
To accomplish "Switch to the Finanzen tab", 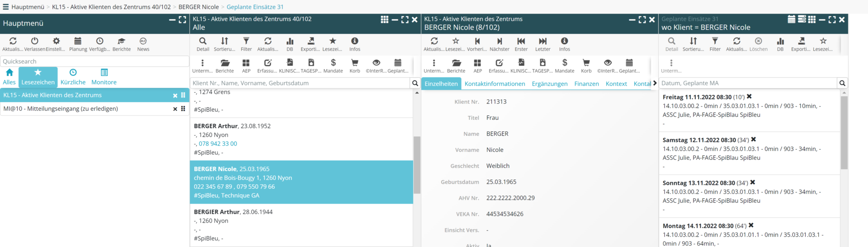I will tap(586, 84).
